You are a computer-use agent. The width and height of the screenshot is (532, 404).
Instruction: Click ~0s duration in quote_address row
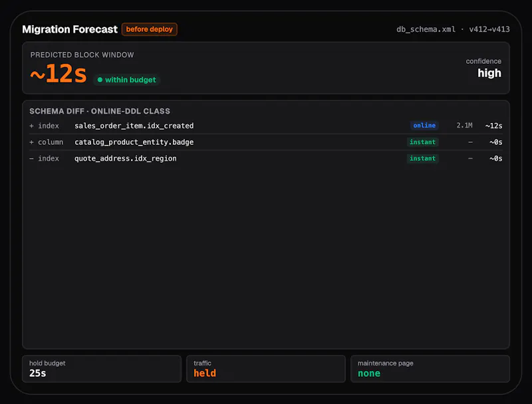coord(495,158)
